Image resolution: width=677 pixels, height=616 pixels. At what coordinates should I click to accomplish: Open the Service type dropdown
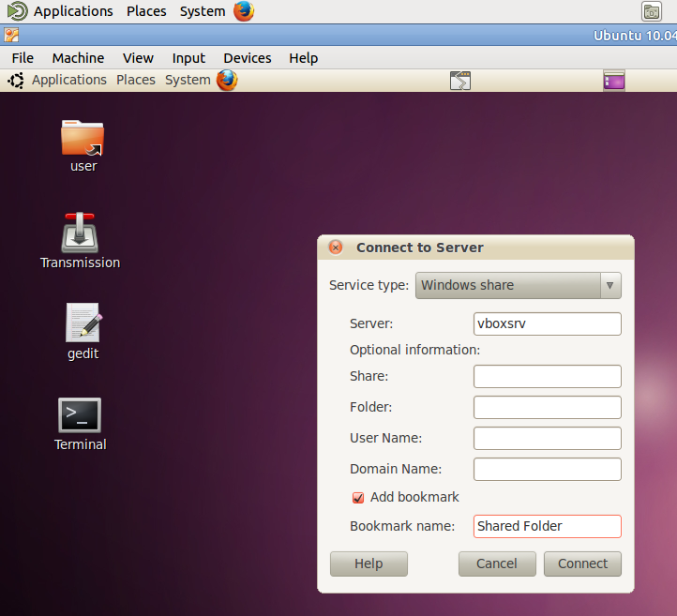(518, 285)
